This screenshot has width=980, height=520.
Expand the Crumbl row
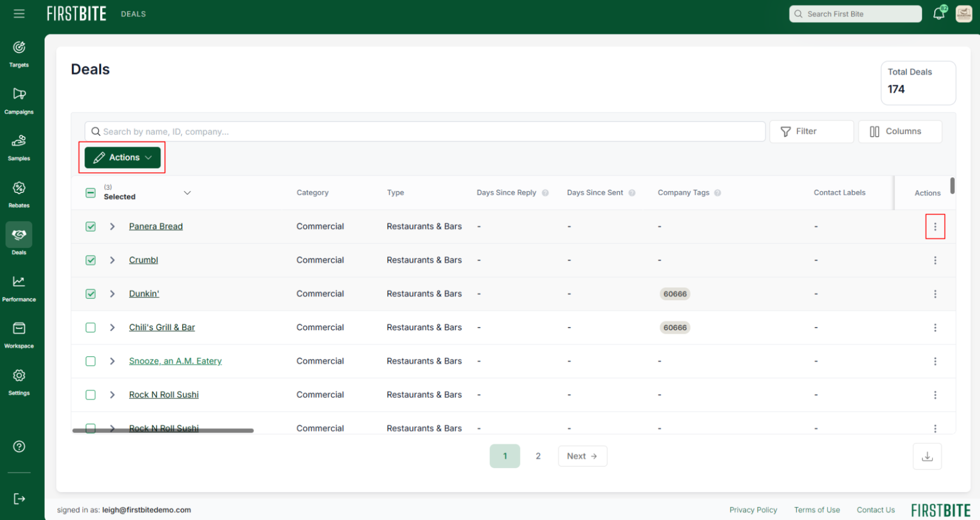112,261
